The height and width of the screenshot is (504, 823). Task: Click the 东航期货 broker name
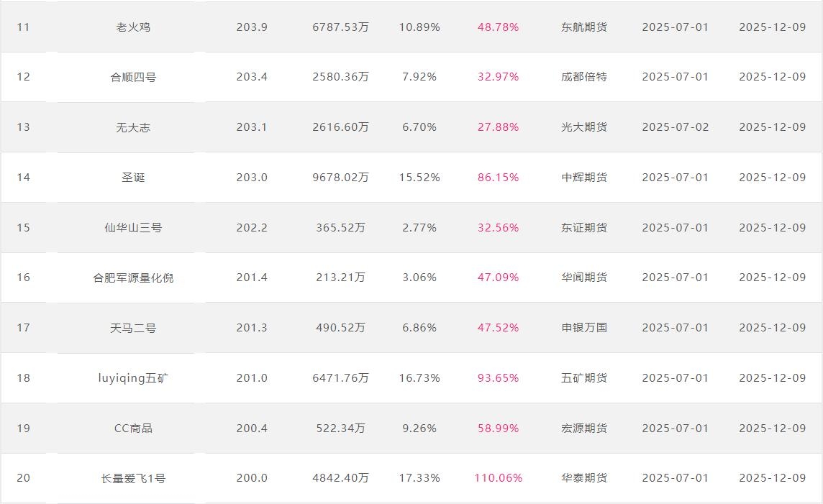click(584, 27)
